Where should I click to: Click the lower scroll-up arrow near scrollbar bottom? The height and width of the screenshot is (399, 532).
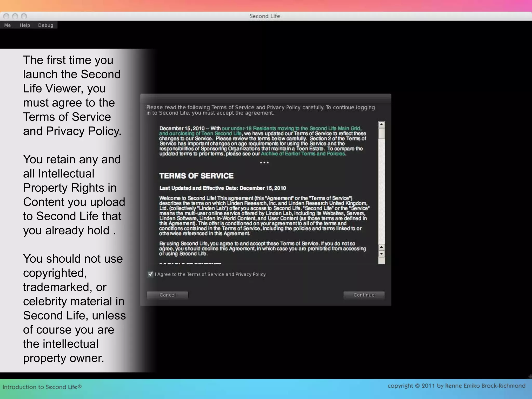point(381,247)
